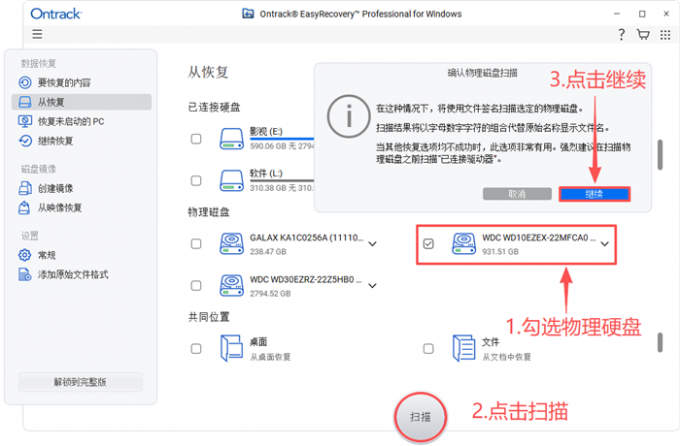Expand the WDC WD30EZRZ disk chevron

point(373,285)
